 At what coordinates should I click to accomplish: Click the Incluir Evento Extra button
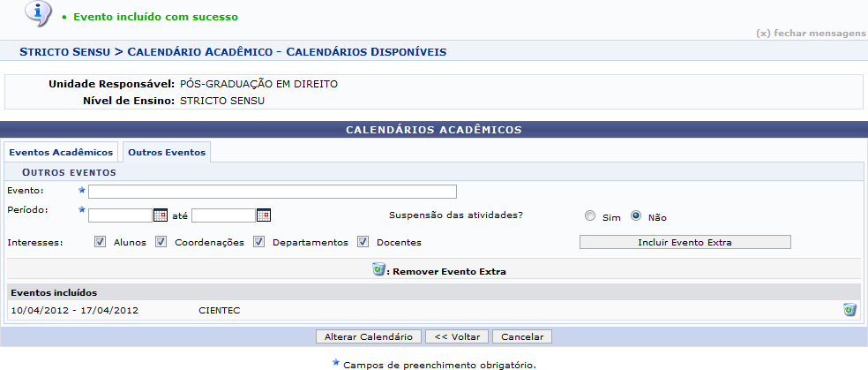pyautogui.click(x=685, y=242)
